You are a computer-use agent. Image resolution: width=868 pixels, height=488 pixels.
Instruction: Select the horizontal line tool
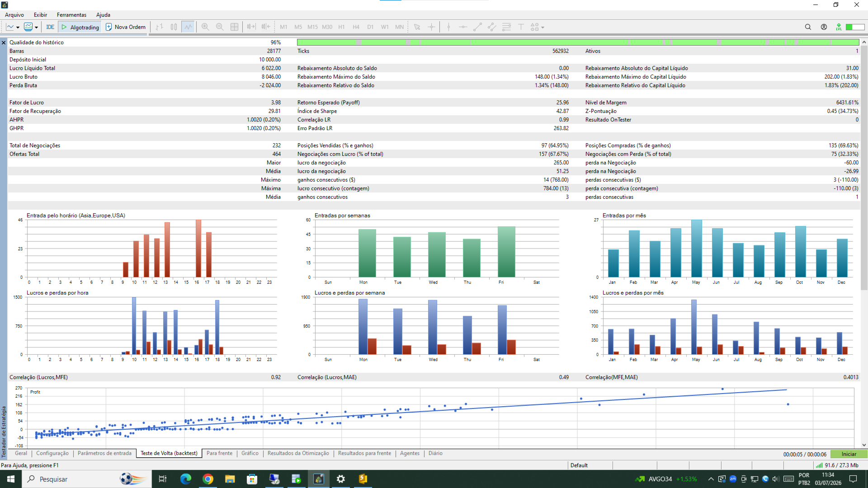(x=463, y=27)
